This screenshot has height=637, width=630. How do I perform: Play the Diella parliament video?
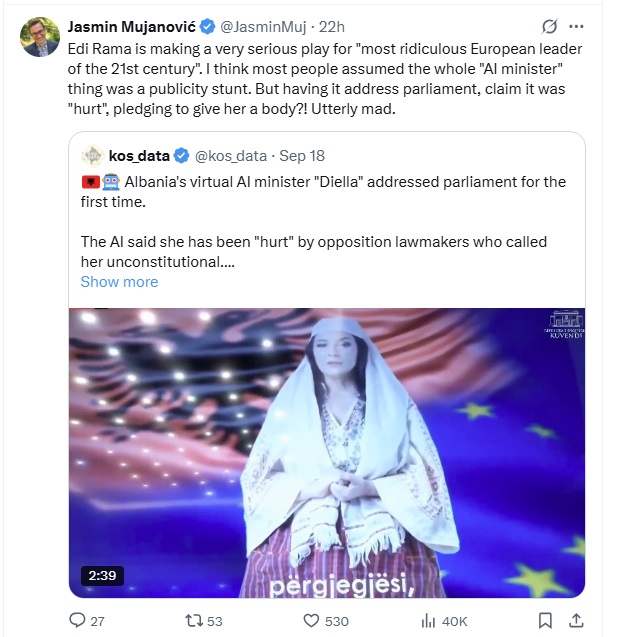327,453
